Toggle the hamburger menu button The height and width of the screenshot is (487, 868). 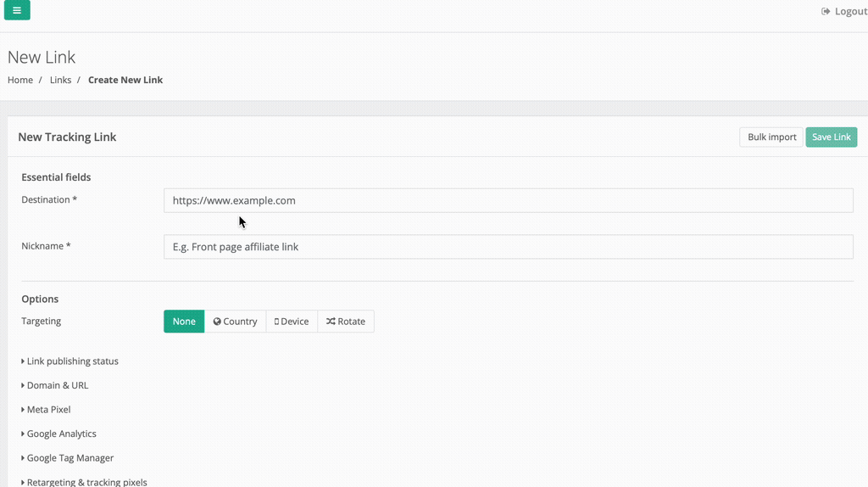[17, 11]
